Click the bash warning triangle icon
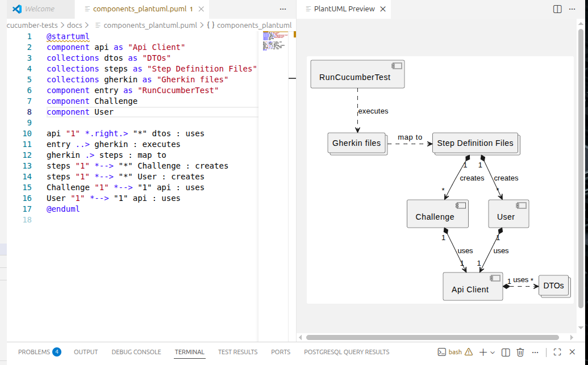The height and width of the screenshot is (365, 588). [468, 352]
